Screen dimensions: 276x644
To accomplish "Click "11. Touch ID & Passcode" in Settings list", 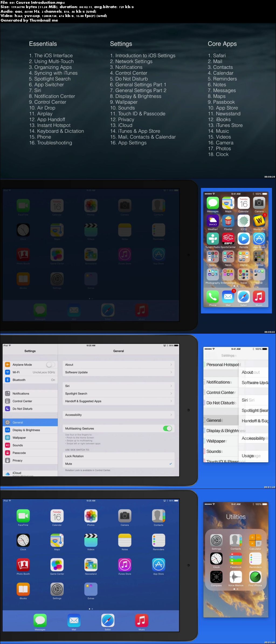I will point(138,114).
